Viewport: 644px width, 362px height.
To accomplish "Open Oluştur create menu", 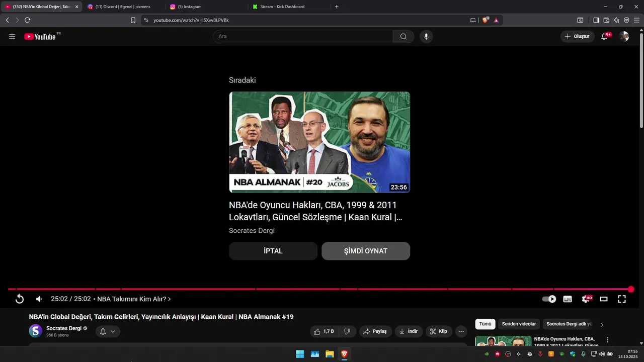I will pyautogui.click(x=577, y=37).
